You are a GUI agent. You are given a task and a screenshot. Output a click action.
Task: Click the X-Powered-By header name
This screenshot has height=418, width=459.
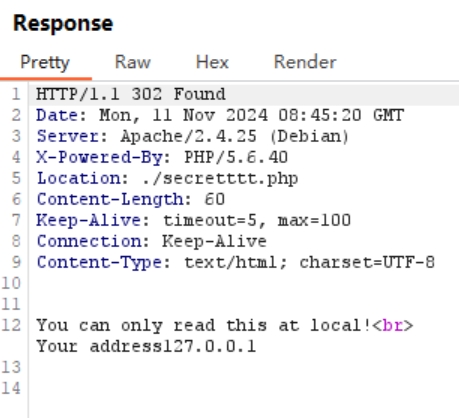99,157
